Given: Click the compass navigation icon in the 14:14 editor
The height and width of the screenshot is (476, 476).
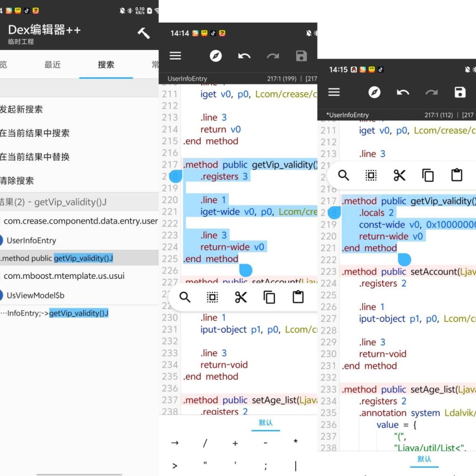Looking at the screenshot, I should pos(216,56).
